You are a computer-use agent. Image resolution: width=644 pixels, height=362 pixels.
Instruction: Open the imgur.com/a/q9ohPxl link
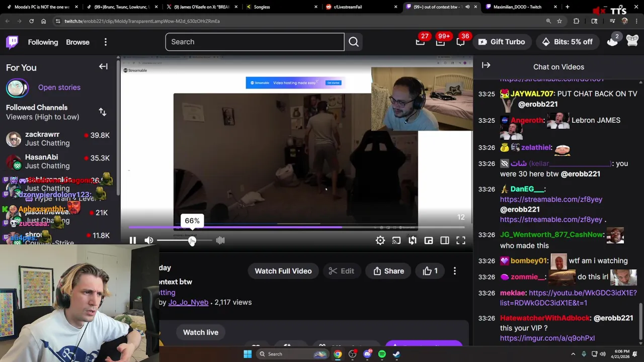(x=547, y=338)
